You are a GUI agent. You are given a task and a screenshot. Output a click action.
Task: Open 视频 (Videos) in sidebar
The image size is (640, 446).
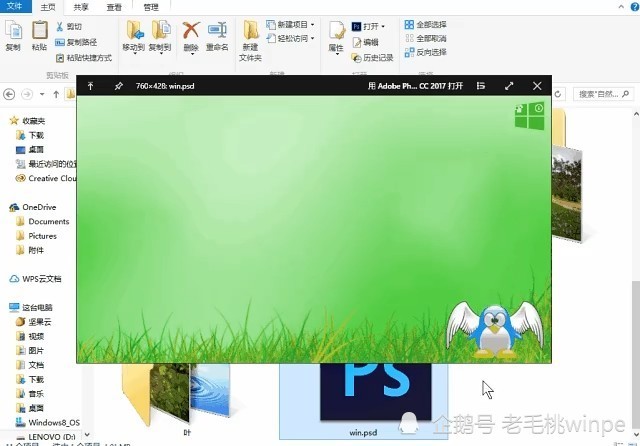point(30,336)
